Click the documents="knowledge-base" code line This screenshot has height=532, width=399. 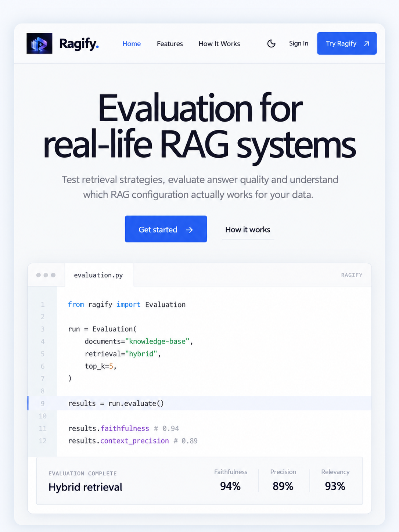click(139, 341)
